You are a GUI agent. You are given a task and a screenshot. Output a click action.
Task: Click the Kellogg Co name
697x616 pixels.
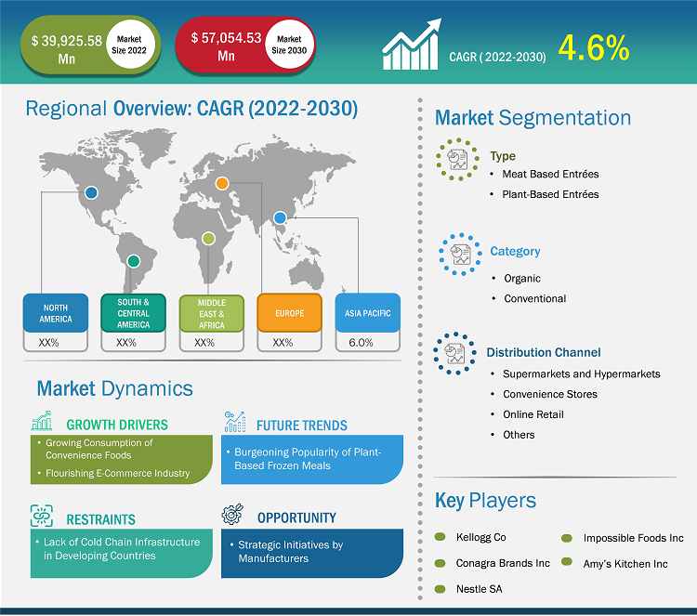click(x=481, y=537)
